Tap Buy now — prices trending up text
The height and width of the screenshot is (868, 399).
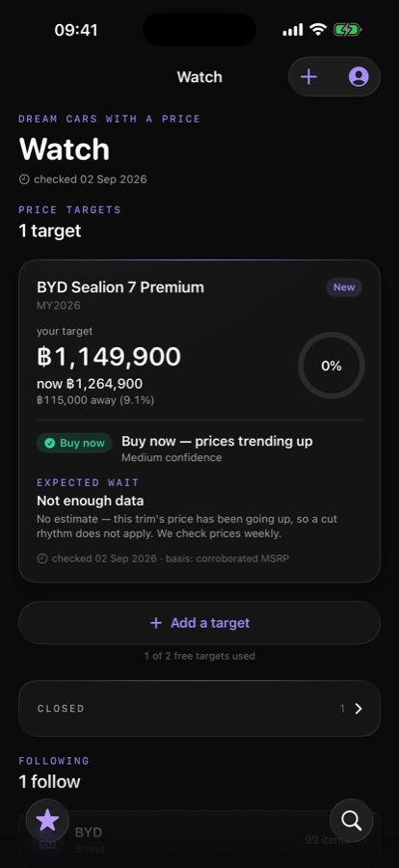217,441
